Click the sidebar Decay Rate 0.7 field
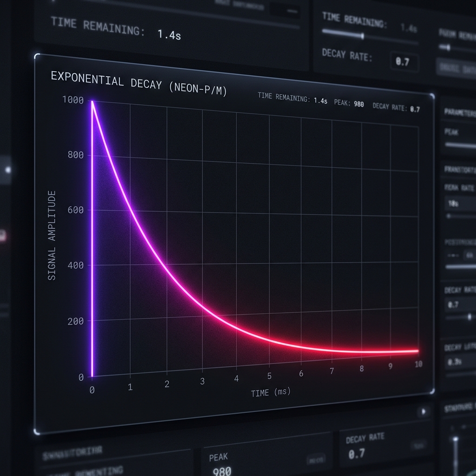The width and height of the screenshot is (476, 476). click(460, 305)
